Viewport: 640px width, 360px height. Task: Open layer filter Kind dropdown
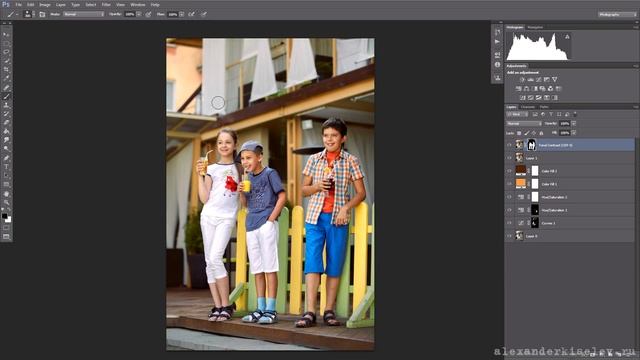click(517, 114)
